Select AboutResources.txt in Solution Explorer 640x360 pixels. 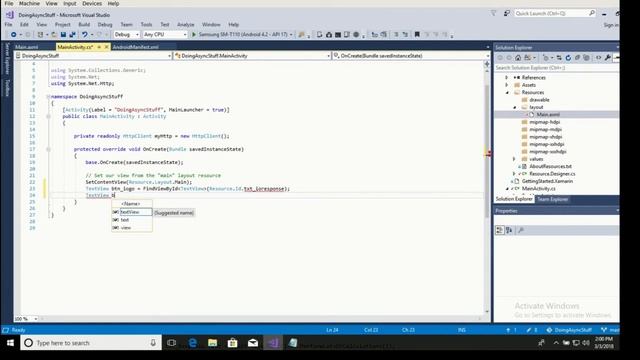coord(550,167)
